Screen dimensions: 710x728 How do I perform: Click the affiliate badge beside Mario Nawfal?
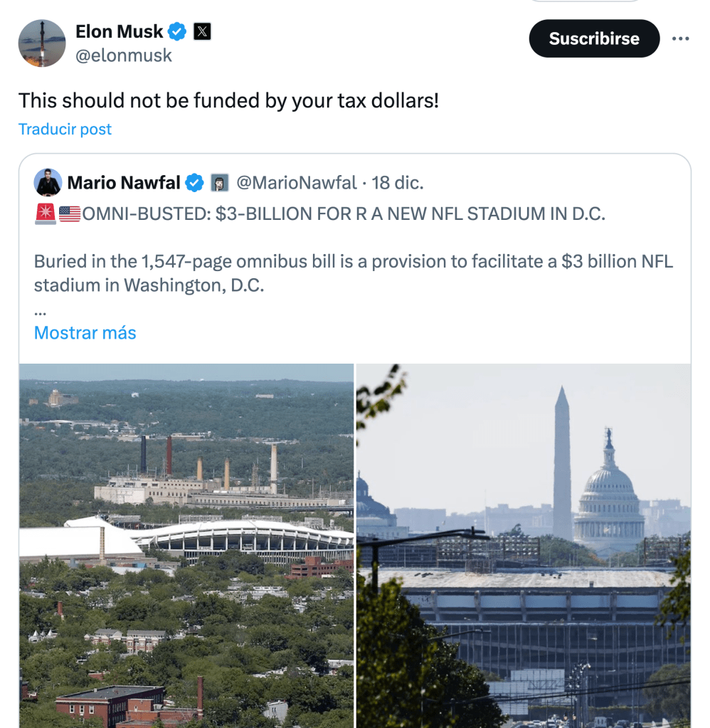click(219, 183)
